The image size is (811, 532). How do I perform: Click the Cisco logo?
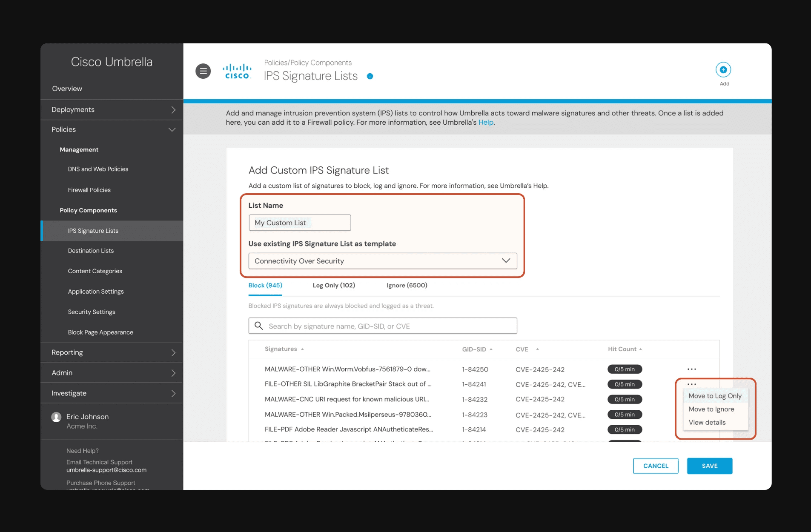click(237, 72)
